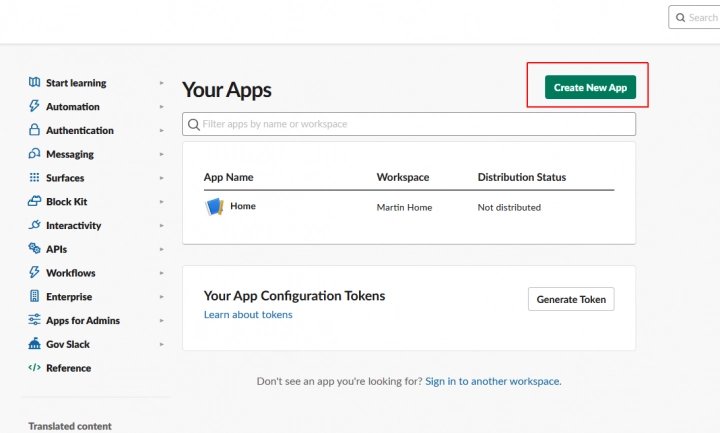
Task: Click the Search field in top bar
Action: click(x=694, y=17)
